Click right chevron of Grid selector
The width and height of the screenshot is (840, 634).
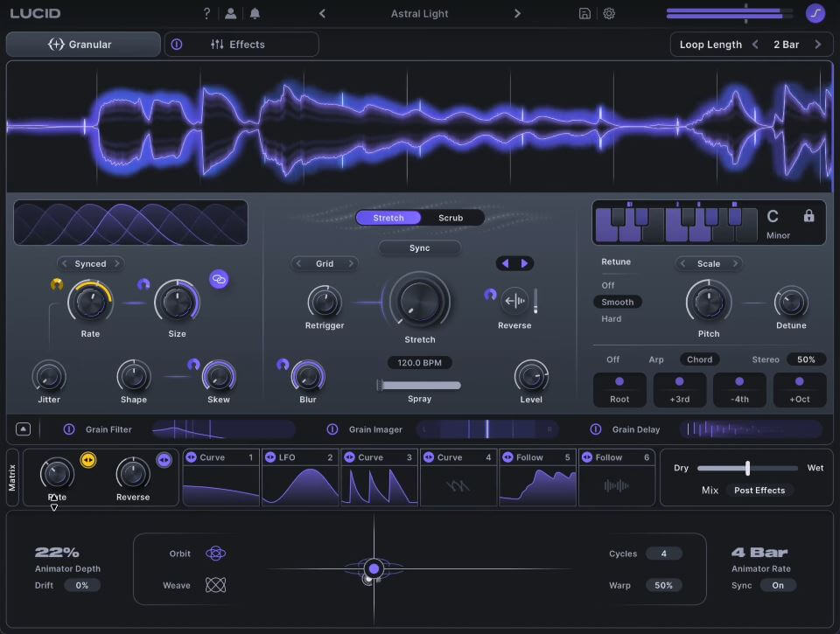(351, 263)
